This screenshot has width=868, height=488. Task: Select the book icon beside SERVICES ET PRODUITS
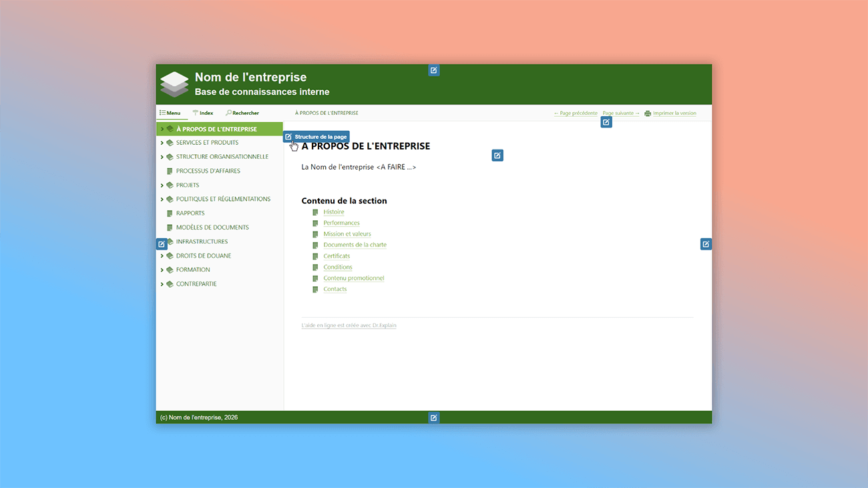coord(169,142)
